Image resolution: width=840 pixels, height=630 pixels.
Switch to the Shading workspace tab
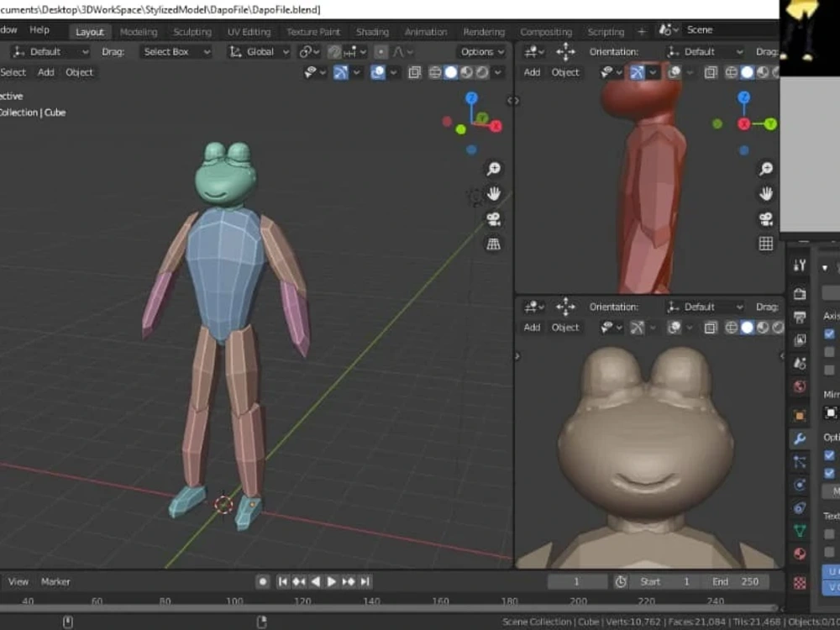coord(372,32)
